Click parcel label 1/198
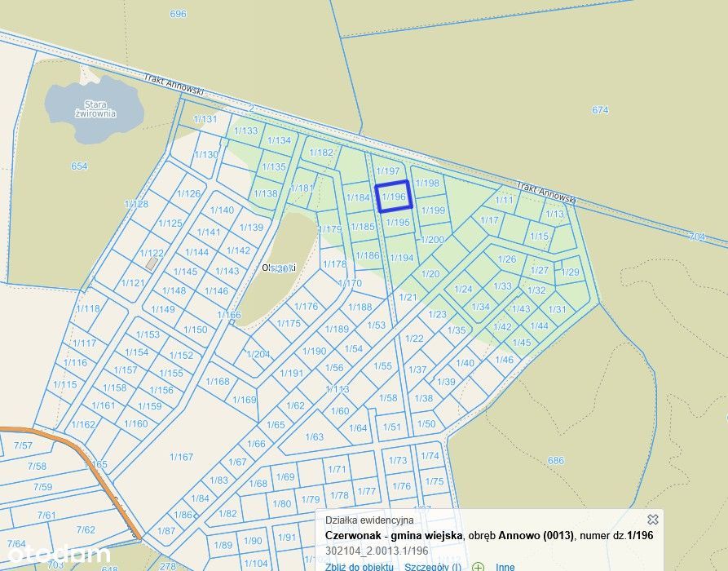Screen dimensions: 728x571 click(x=427, y=183)
